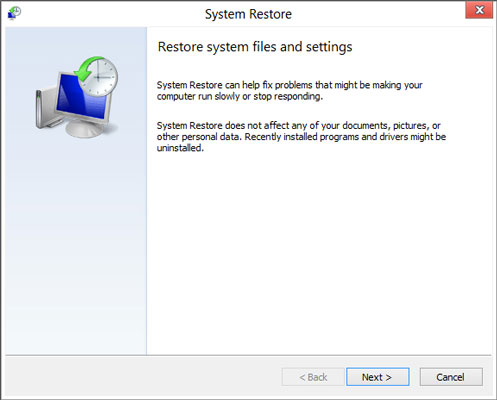Close the System Restore window
This screenshot has height=400, width=497.
click(479, 10)
